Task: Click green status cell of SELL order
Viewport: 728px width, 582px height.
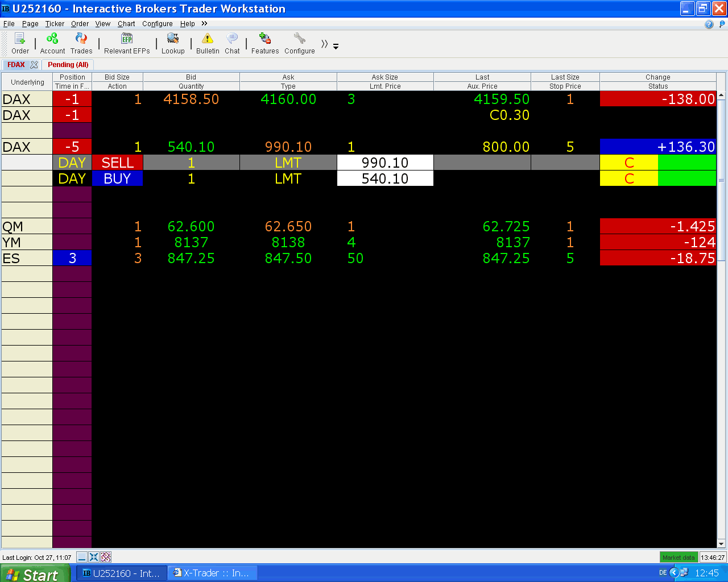Action: [687, 163]
